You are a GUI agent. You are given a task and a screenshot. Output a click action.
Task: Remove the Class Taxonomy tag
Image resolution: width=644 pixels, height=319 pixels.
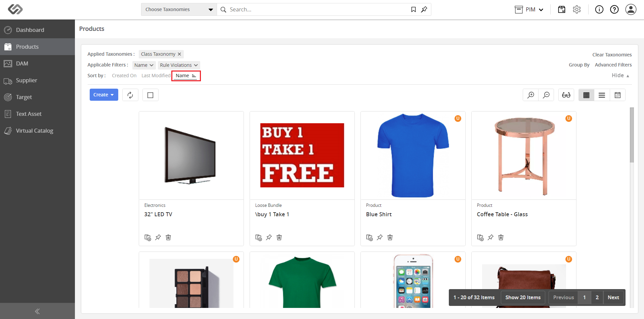click(x=179, y=54)
